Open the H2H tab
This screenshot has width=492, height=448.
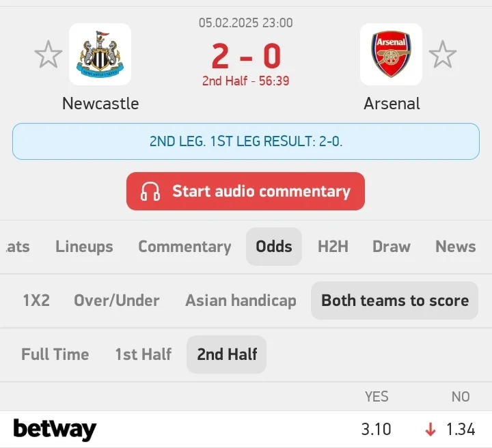[x=333, y=247]
